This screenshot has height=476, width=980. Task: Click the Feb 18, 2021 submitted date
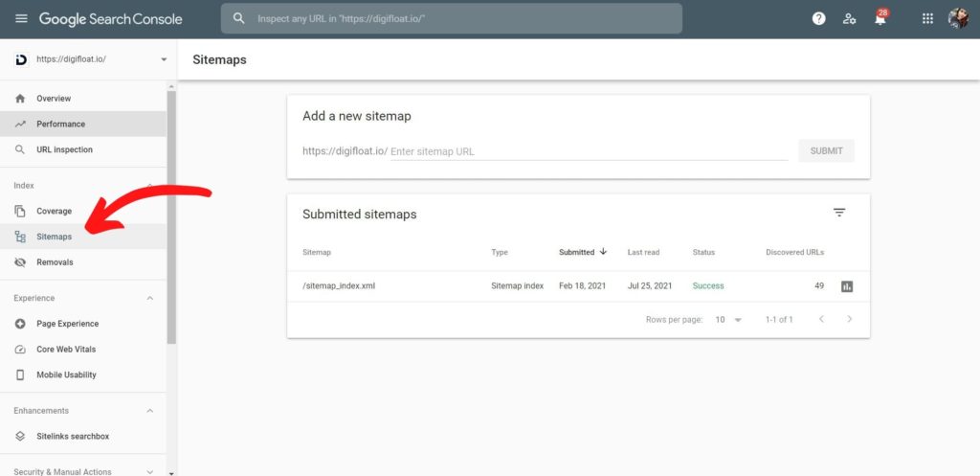point(583,285)
